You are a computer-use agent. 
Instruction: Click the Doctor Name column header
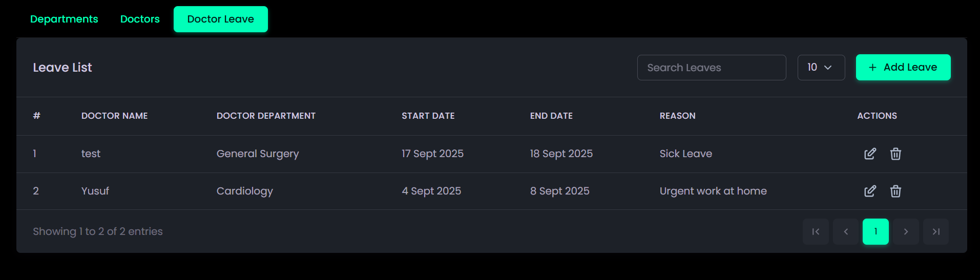(x=114, y=116)
